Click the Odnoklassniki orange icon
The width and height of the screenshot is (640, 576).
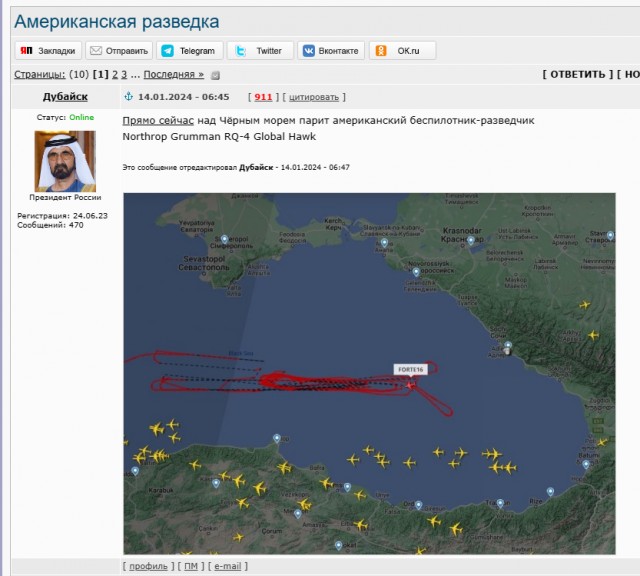[381, 51]
